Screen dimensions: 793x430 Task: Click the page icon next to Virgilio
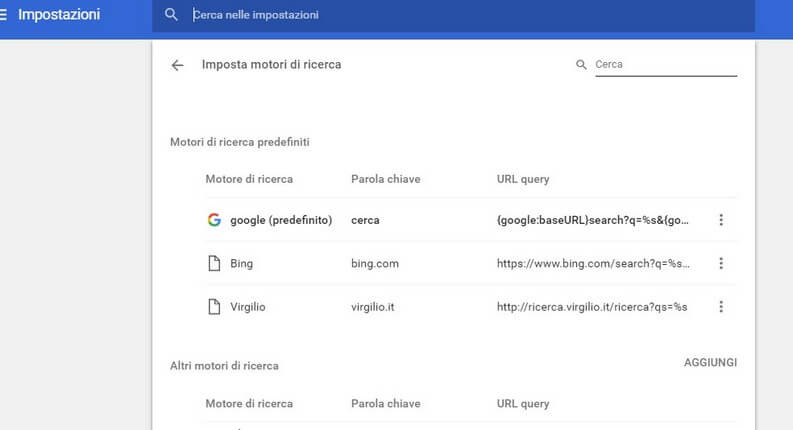coord(214,307)
